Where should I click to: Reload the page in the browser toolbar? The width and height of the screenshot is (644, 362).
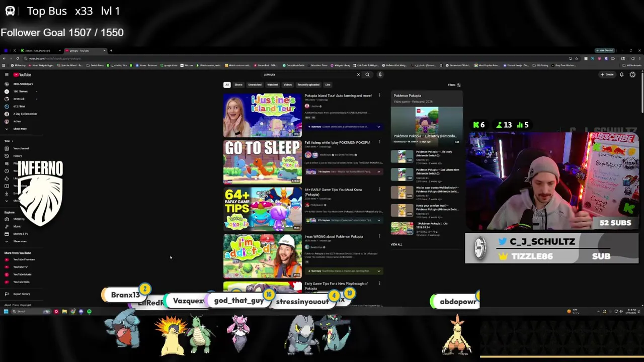[x=18, y=58]
